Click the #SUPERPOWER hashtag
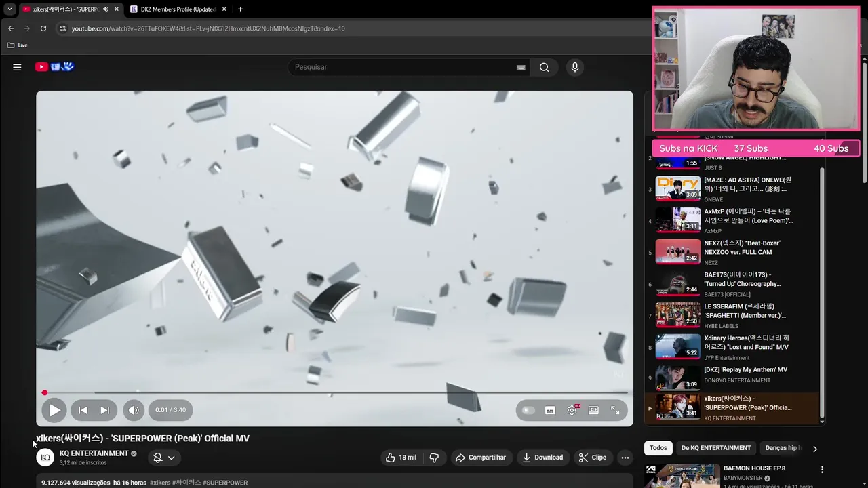The height and width of the screenshot is (488, 868). (x=225, y=483)
